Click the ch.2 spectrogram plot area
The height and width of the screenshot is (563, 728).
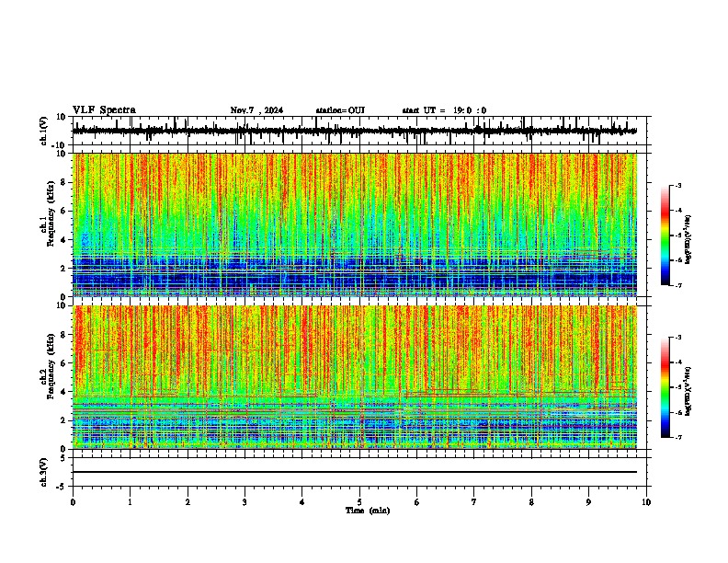pyautogui.click(x=355, y=377)
